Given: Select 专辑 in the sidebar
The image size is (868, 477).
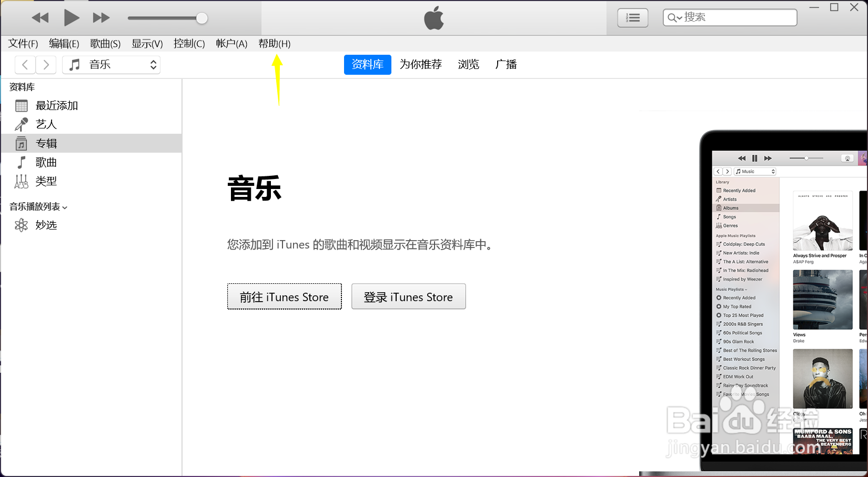Looking at the screenshot, I should pos(92,143).
